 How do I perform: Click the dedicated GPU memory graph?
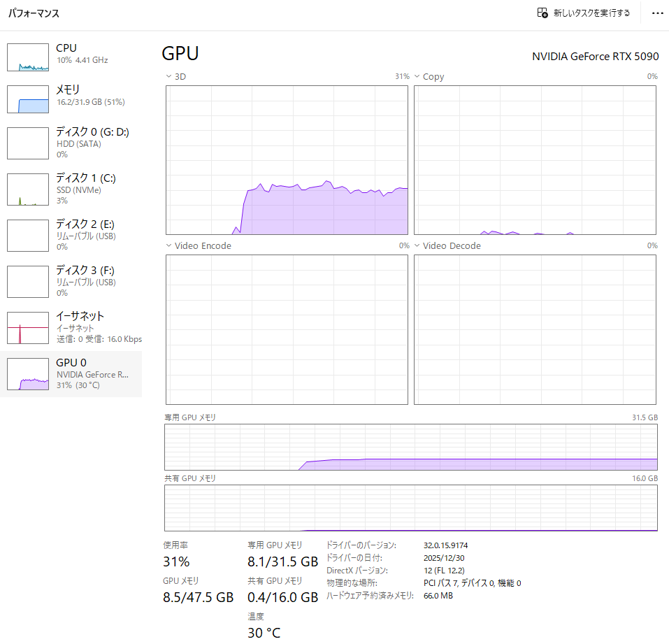[411, 447]
